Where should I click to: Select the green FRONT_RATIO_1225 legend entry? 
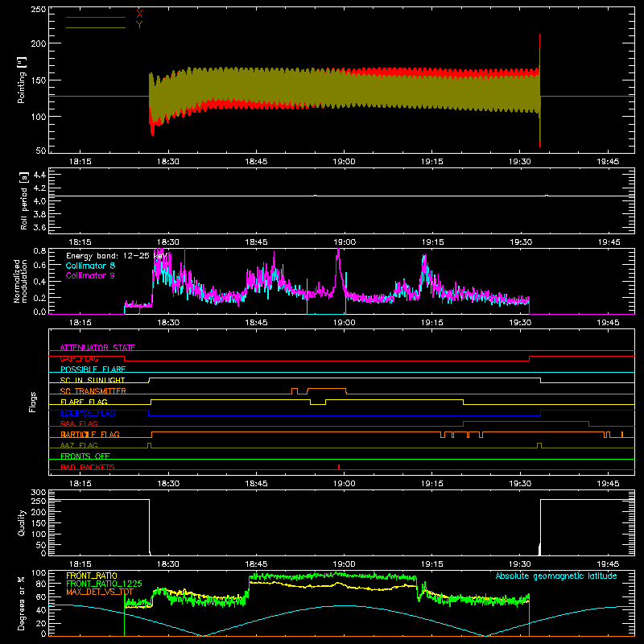tap(104, 584)
